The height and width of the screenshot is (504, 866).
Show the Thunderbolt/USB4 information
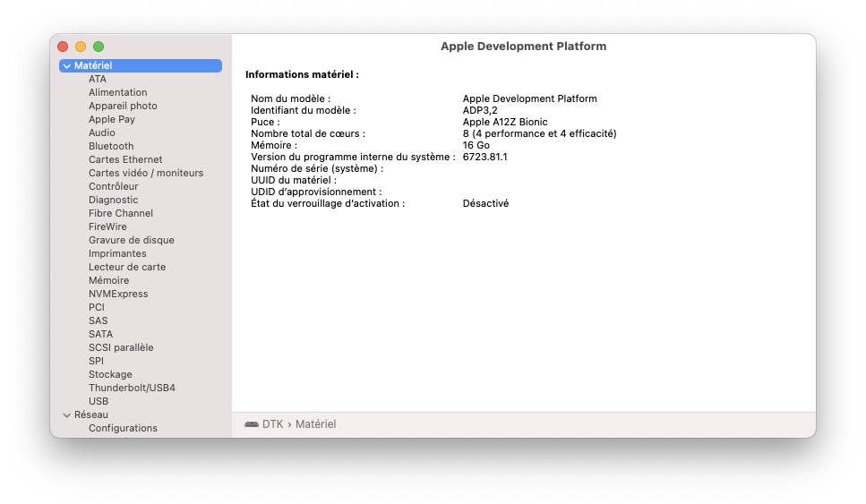pos(132,388)
